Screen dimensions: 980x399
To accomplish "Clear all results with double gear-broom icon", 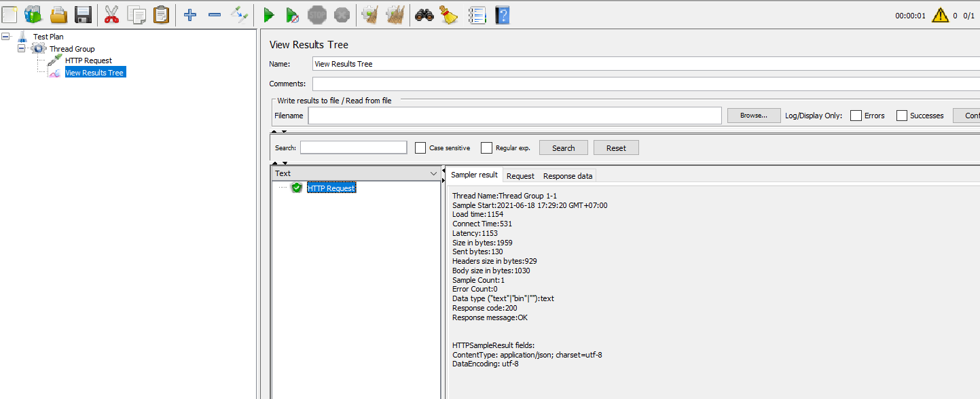I will click(x=395, y=14).
